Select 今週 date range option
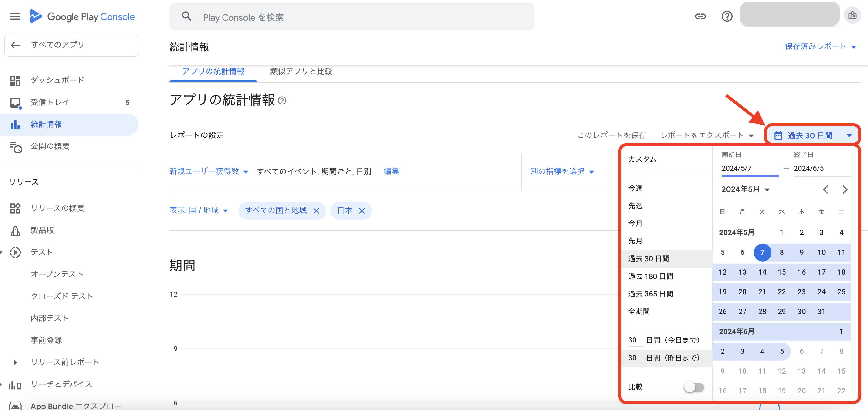The width and height of the screenshot is (868, 410). (667, 188)
